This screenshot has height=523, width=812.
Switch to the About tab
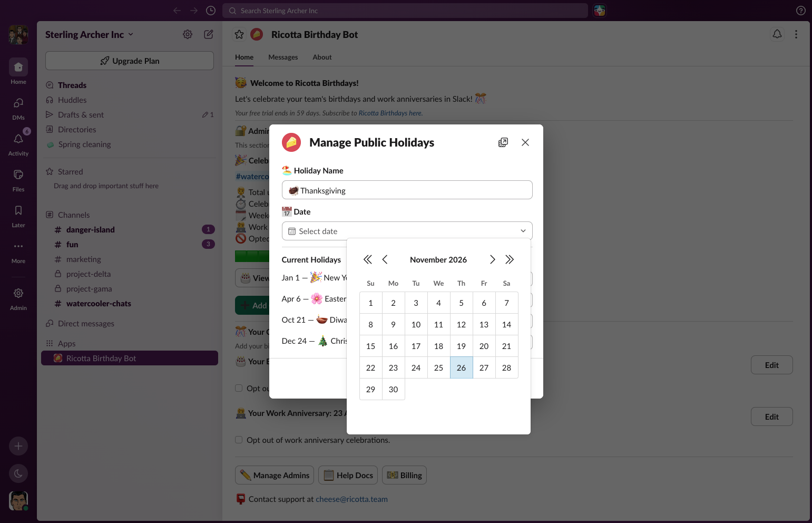click(x=322, y=57)
